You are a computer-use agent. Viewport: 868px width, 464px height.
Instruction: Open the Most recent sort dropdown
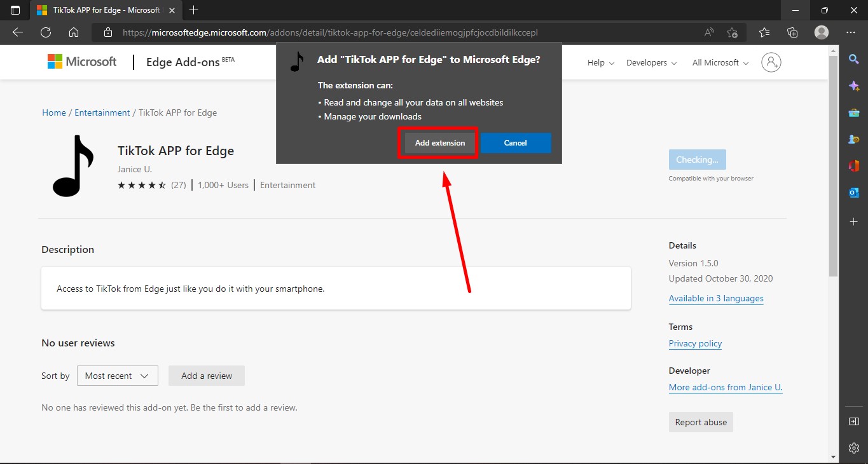117,376
